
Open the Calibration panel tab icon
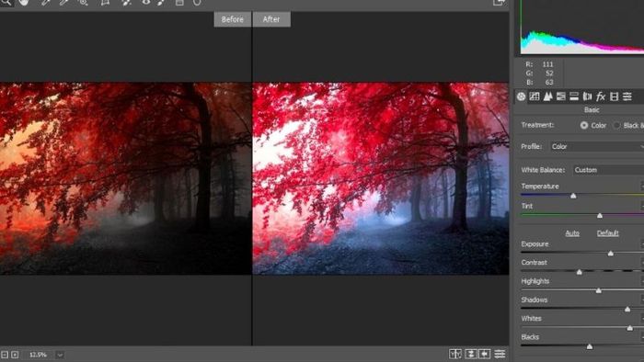(614, 96)
